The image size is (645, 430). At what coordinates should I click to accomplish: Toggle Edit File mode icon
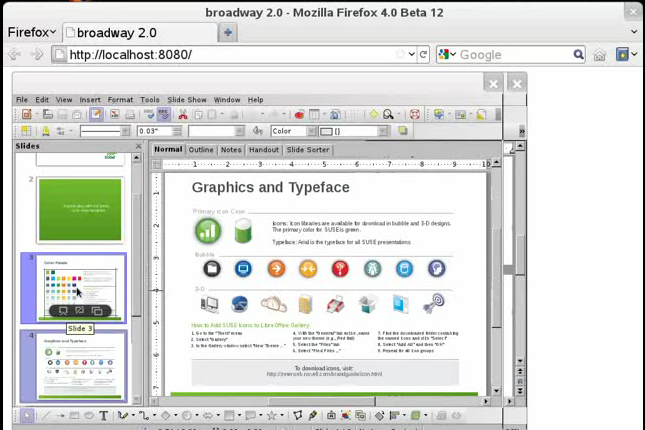tap(96, 114)
